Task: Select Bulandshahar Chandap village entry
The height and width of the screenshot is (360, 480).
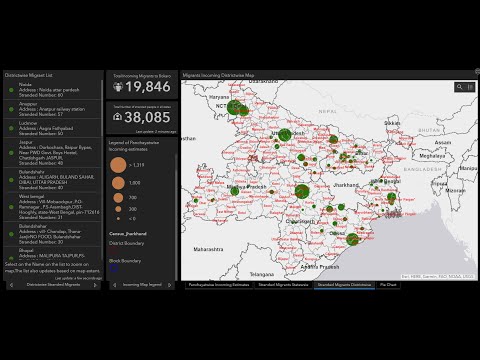Action: pyautogui.click(x=52, y=234)
